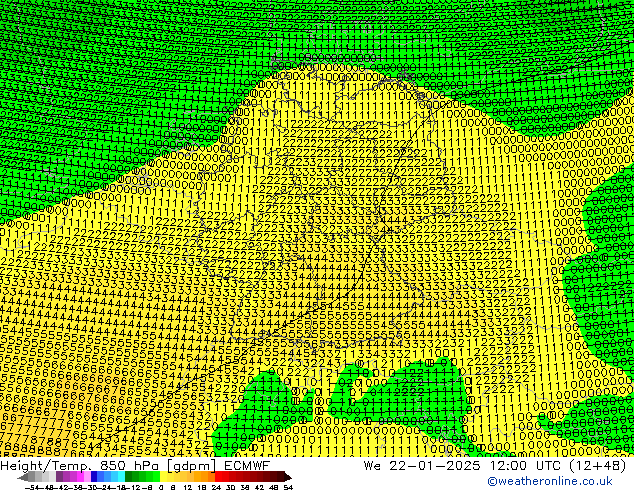Click the '12' label under the color scale
The height and width of the screenshot is (490, 634).
point(187,487)
